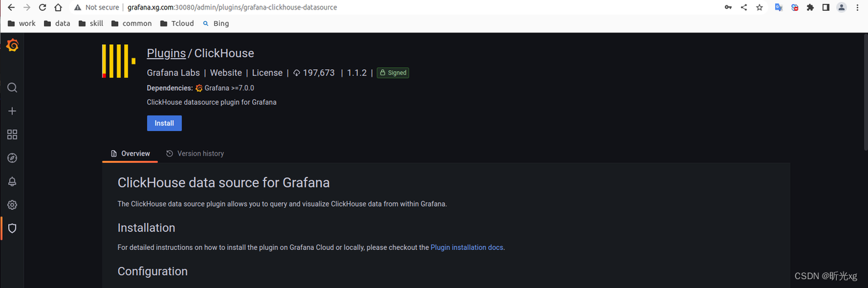
Task: Switch to the Version history tab
Action: pyautogui.click(x=195, y=154)
